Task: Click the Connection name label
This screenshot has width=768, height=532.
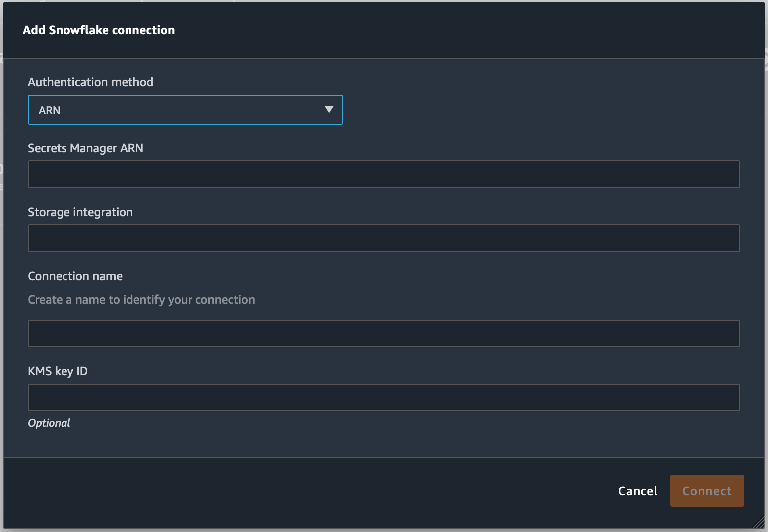Action: [x=75, y=276]
